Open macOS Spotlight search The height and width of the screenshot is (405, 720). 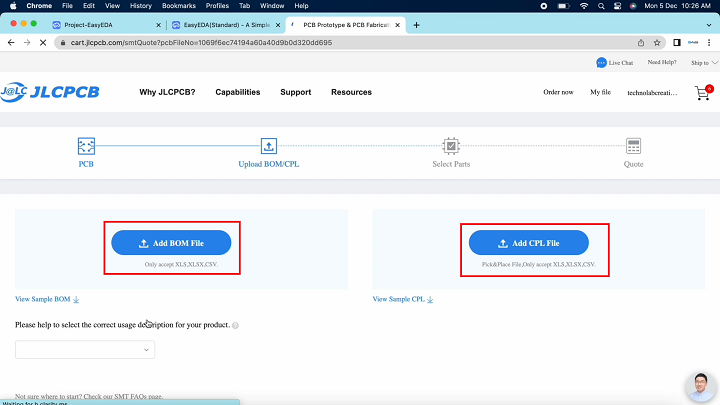point(601,6)
